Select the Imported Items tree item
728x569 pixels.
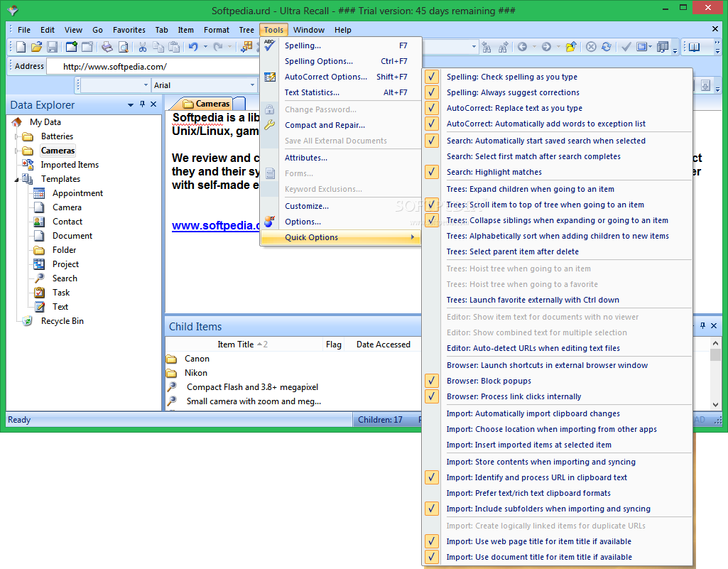[70, 165]
